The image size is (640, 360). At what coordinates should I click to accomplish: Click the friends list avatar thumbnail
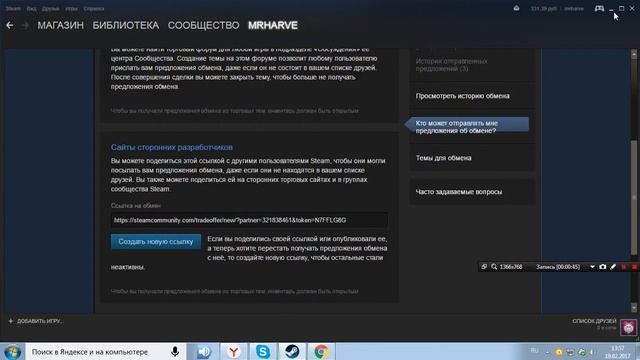[629, 327]
